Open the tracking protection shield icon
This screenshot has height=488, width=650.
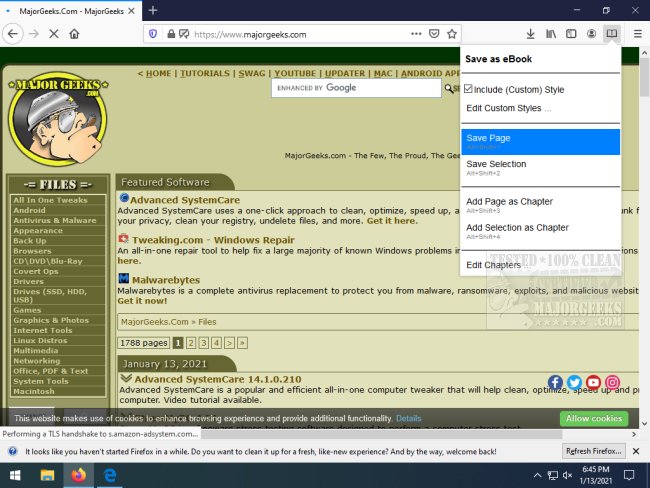tap(153, 34)
